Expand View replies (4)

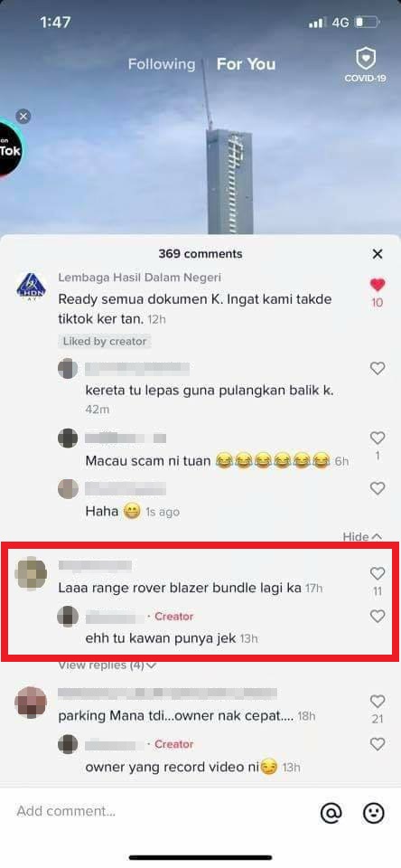tap(107, 665)
